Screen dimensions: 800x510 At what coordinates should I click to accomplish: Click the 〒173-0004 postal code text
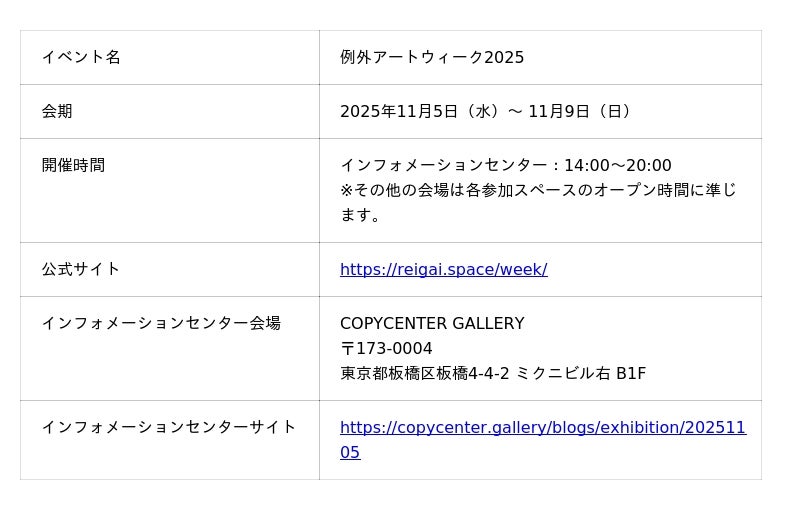[386, 348]
